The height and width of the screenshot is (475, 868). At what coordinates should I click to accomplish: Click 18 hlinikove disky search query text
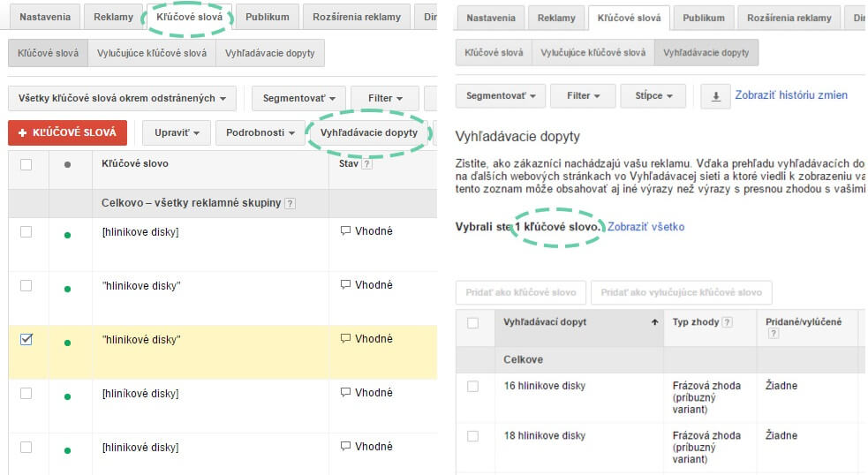[544, 435]
